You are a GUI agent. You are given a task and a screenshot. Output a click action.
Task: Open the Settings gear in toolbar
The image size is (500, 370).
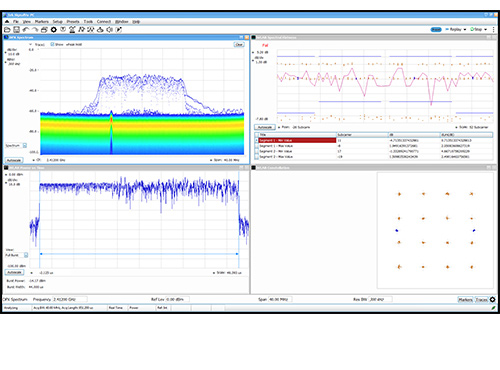54,30
